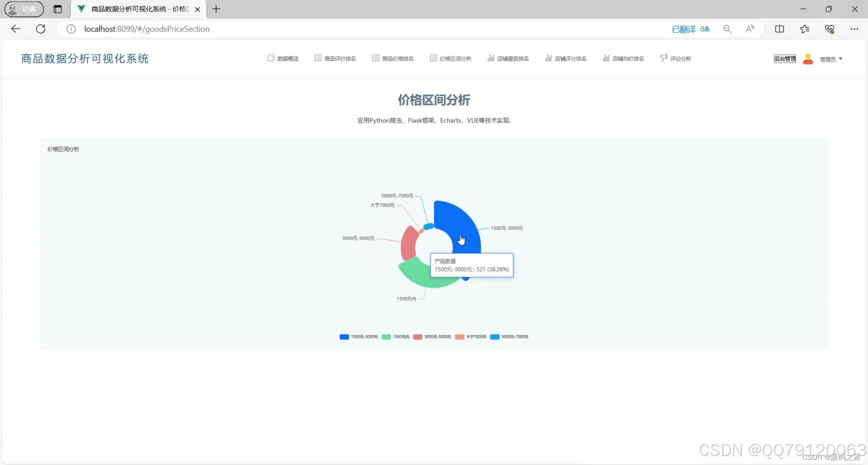
Task: Open the 商品数据分析可视化系统 site title link
Action: click(84, 59)
